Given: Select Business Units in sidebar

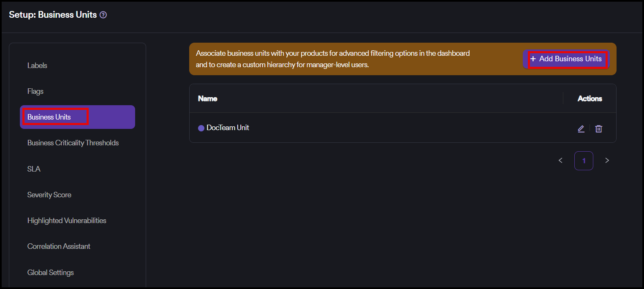Looking at the screenshot, I should pos(49,117).
